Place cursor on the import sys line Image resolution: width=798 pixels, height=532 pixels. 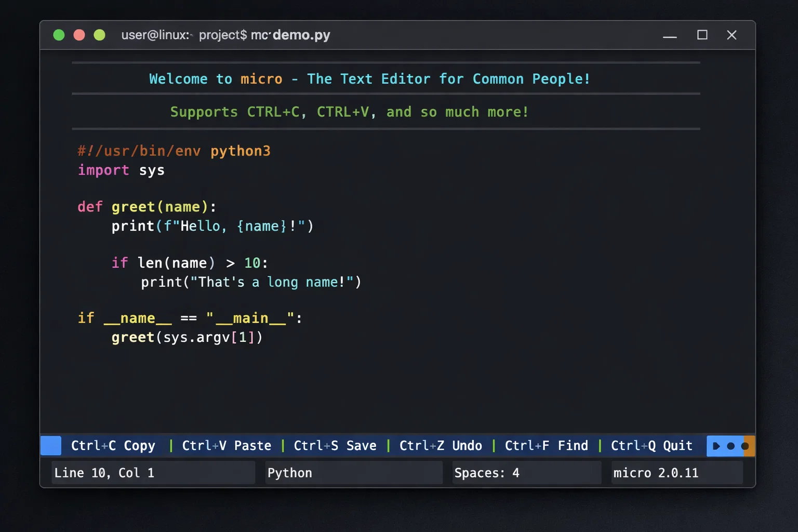click(x=122, y=170)
